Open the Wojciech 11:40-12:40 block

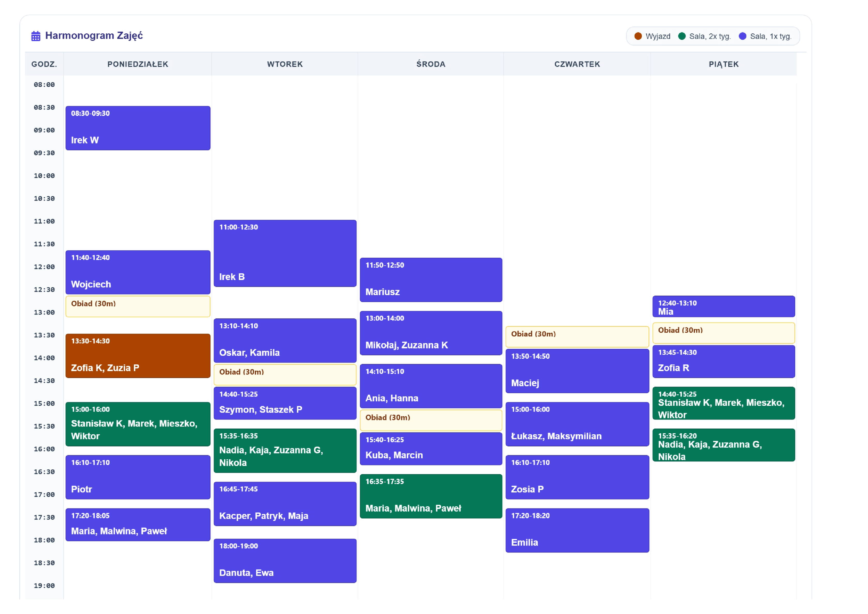click(x=138, y=272)
